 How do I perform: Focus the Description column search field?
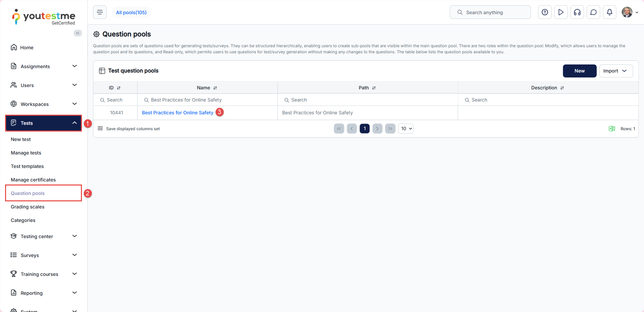coord(548,100)
